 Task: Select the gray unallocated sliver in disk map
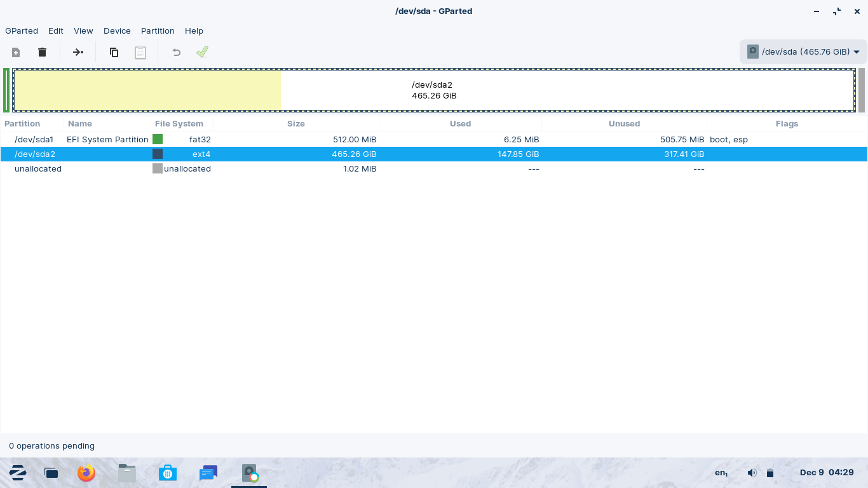tap(862, 90)
